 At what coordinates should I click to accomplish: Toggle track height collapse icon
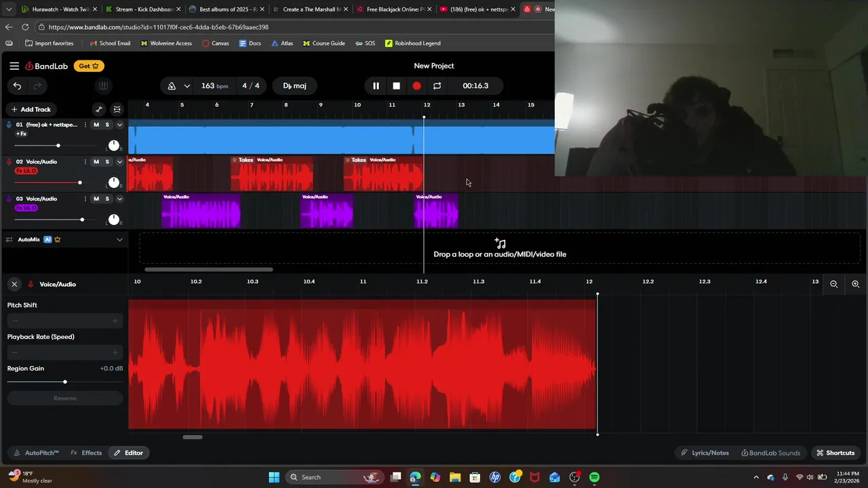click(117, 109)
